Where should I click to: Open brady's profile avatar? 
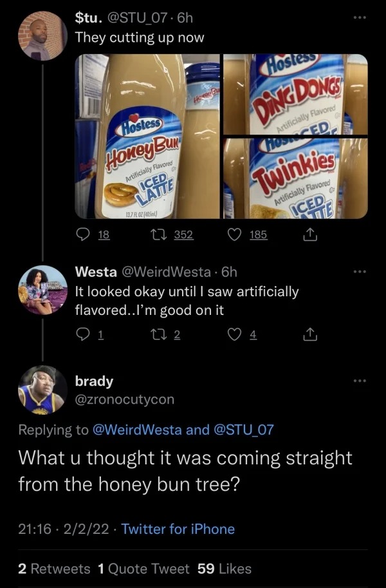coord(42,390)
